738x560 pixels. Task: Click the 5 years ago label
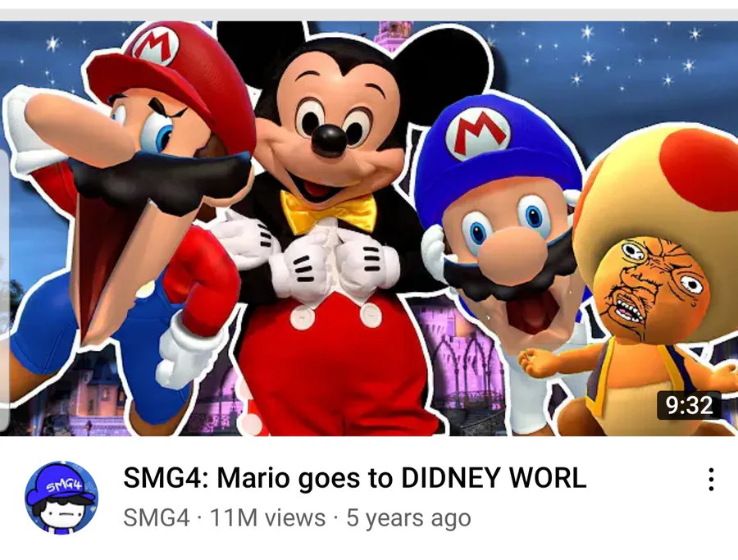click(408, 518)
